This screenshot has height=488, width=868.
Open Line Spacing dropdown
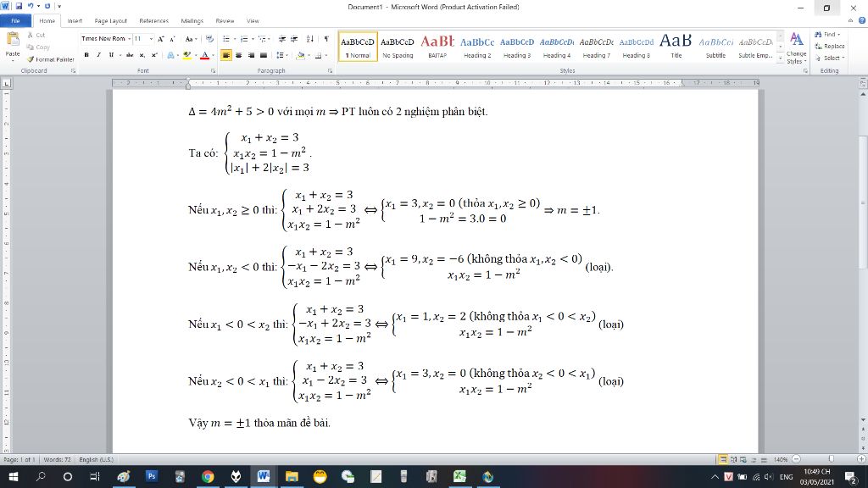click(281, 55)
